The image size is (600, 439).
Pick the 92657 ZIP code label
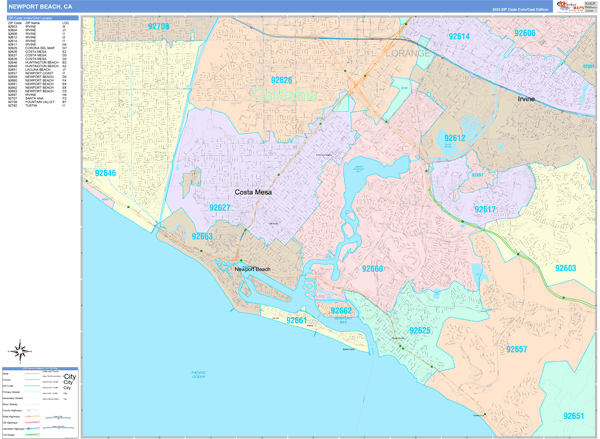pyautogui.click(x=516, y=349)
